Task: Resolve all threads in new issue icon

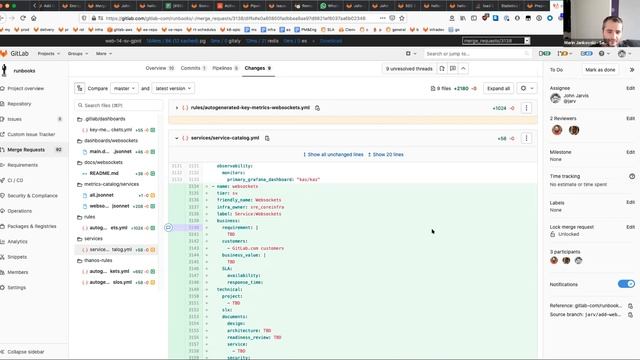Action: point(442,69)
